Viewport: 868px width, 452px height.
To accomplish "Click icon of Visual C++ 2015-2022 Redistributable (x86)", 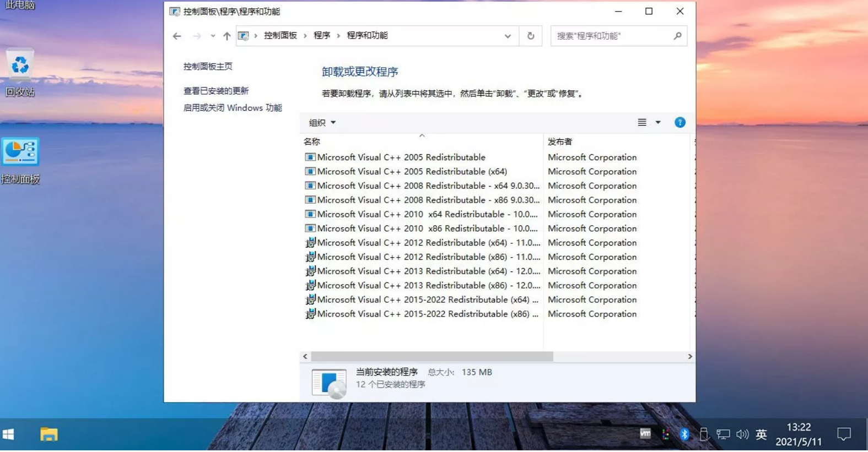I will 310,314.
